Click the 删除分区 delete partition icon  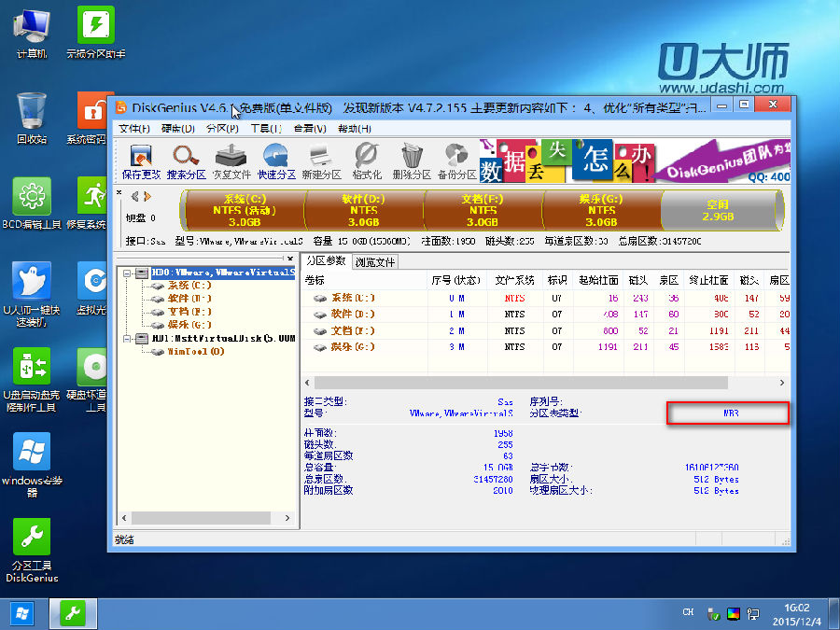click(x=412, y=161)
